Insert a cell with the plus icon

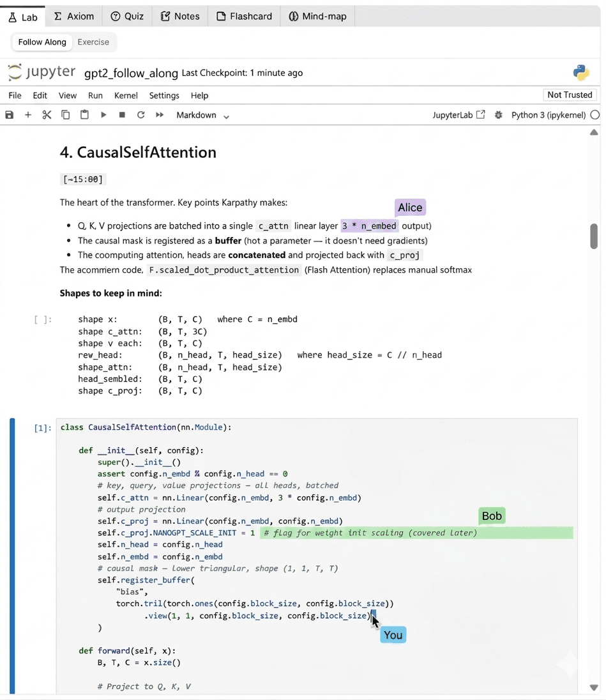pos(28,115)
